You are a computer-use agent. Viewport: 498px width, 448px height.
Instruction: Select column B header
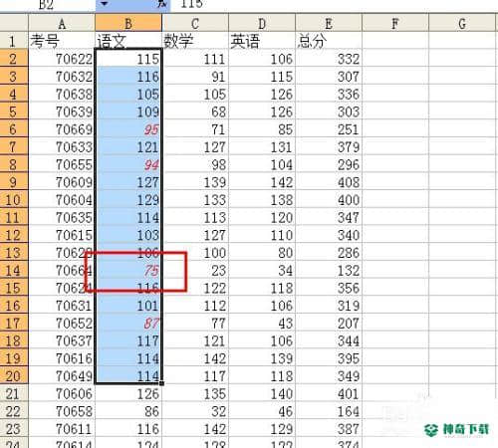[128, 24]
